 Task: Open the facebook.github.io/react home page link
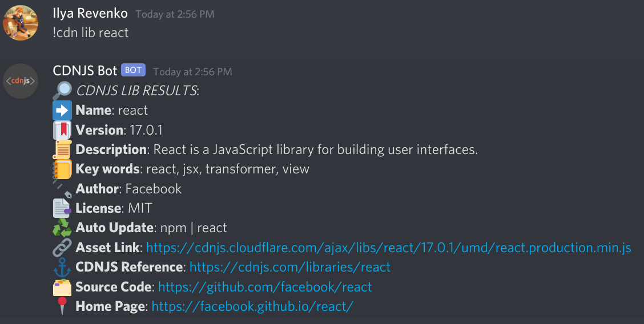[x=252, y=306]
